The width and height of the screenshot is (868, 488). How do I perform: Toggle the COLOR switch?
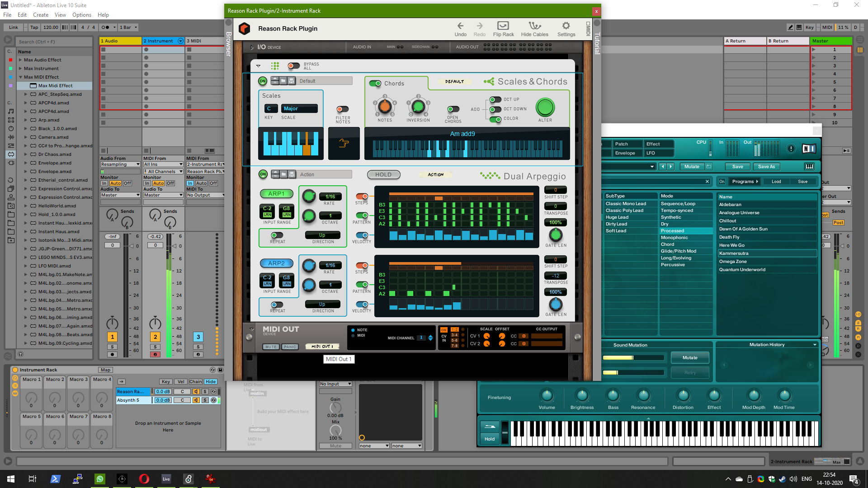pyautogui.click(x=495, y=119)
